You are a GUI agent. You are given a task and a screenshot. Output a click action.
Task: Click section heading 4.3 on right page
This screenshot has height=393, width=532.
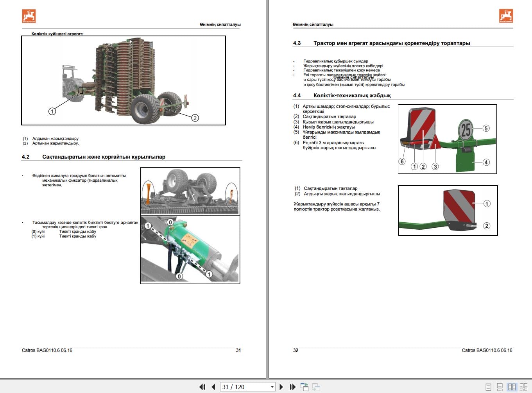pyautogui.click(x=382, y=43)
